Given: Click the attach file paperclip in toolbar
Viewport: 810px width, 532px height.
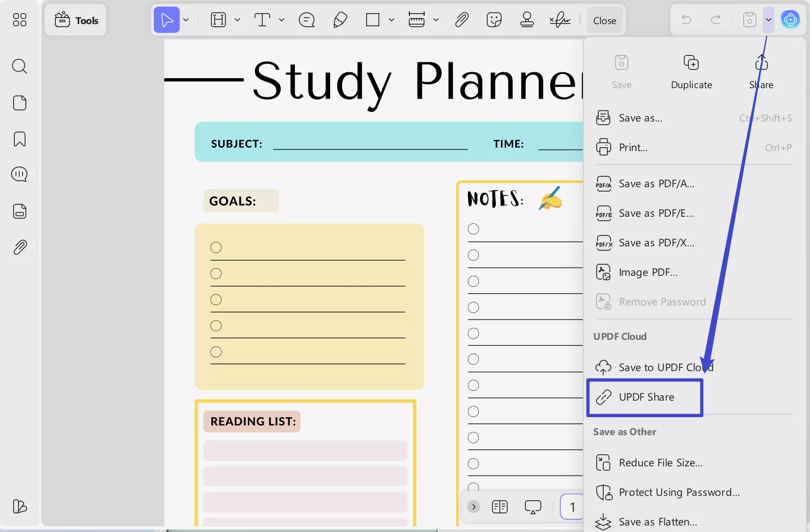Looking at the screenshot, I should click(x=462, y=20).
